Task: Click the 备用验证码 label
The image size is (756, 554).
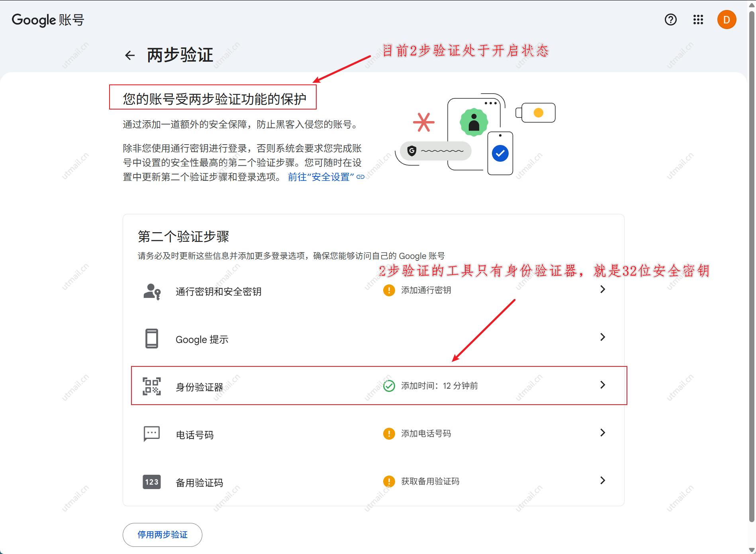Action: (200, 483)
